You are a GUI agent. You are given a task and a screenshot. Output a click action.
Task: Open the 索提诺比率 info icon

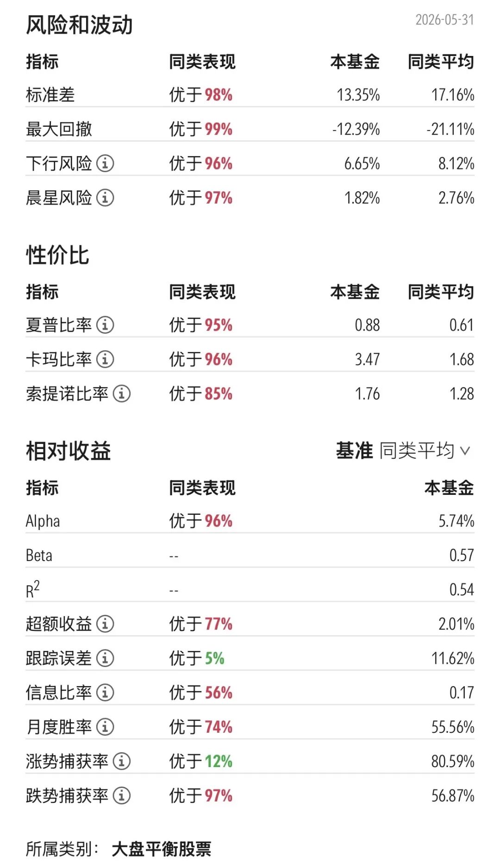point(122,394)
